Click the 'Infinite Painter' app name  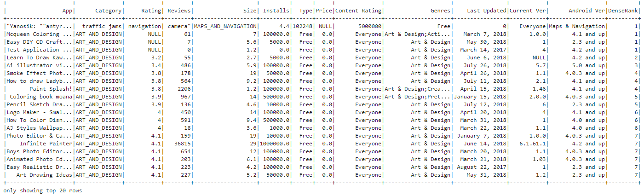click(x=46, y=144)
